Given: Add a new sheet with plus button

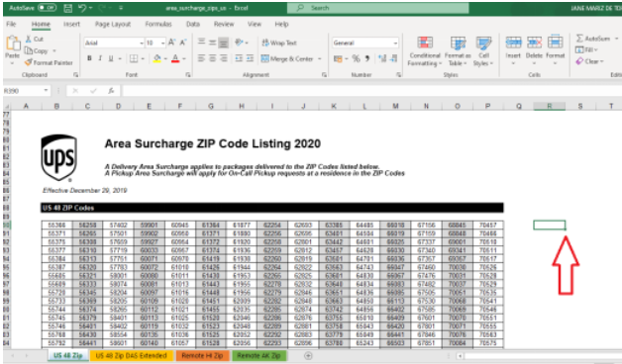Looking at the screenshot, I should pyautogui.click(x=308, y=356).
